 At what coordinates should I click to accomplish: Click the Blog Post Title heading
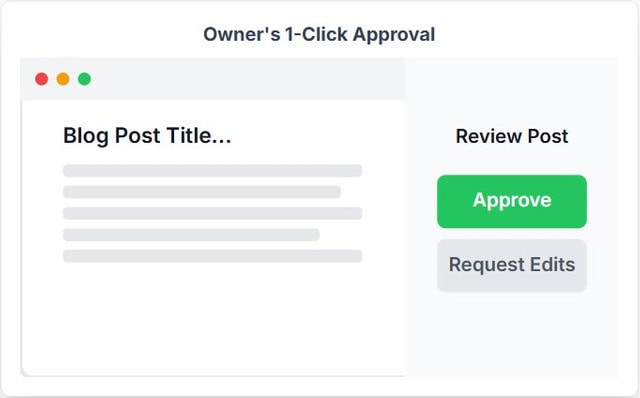(147, 136)
